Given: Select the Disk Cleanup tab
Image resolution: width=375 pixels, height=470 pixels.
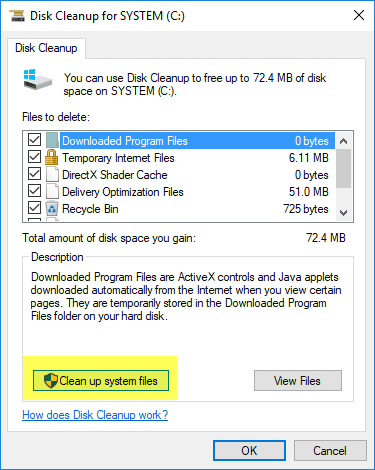Looking at the screenshot, I should 46,48.
